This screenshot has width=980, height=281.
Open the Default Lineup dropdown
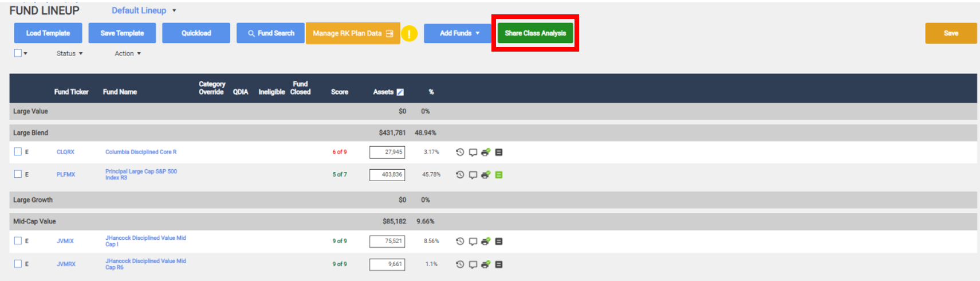click(x=144, y=10)
